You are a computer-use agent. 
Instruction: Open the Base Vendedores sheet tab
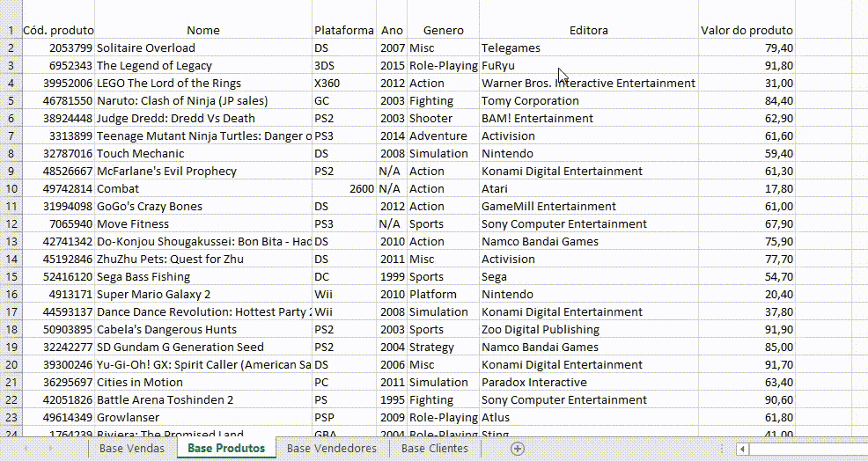click(x=332, y=449)
